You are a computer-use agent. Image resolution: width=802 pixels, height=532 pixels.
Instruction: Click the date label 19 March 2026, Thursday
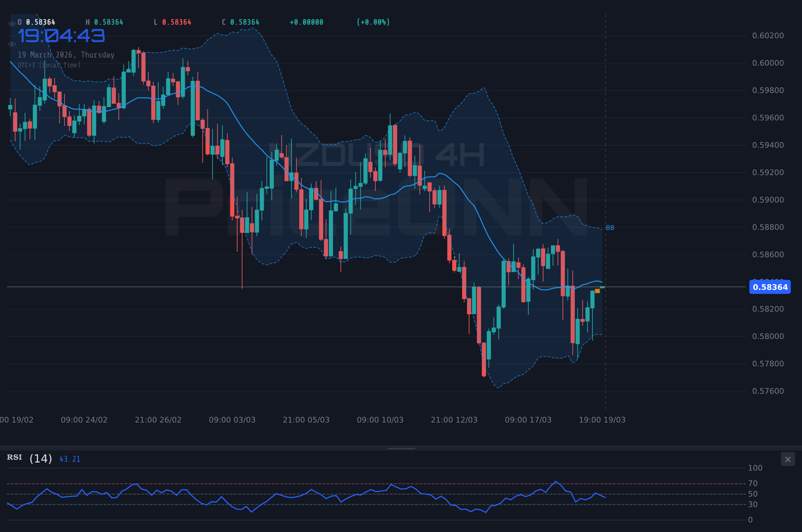coord(66,55)
